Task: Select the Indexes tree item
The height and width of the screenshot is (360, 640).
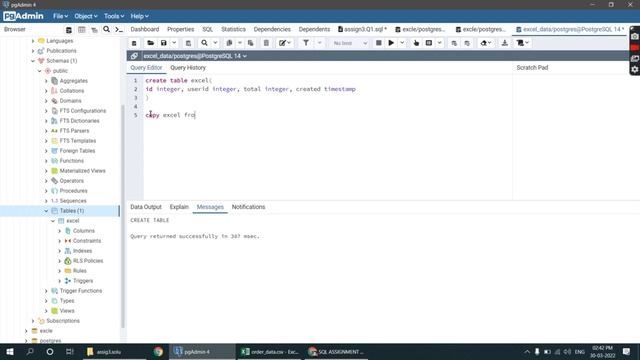Action: (x=82, y=251)
